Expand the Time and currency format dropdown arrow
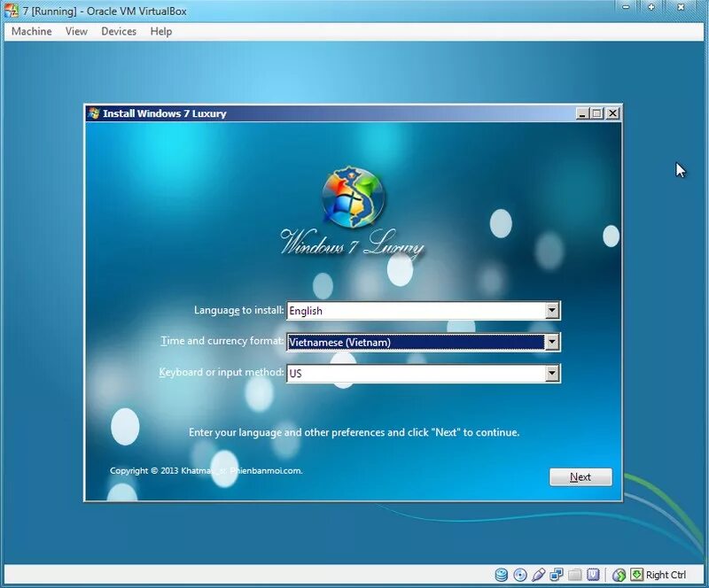Screen dimensions: 709x588 (551, 342)
